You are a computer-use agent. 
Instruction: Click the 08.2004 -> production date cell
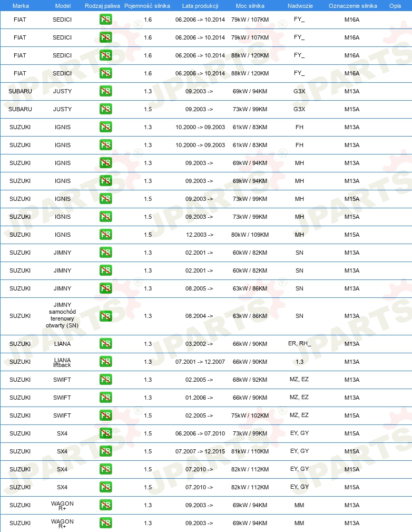pos(199,316)
